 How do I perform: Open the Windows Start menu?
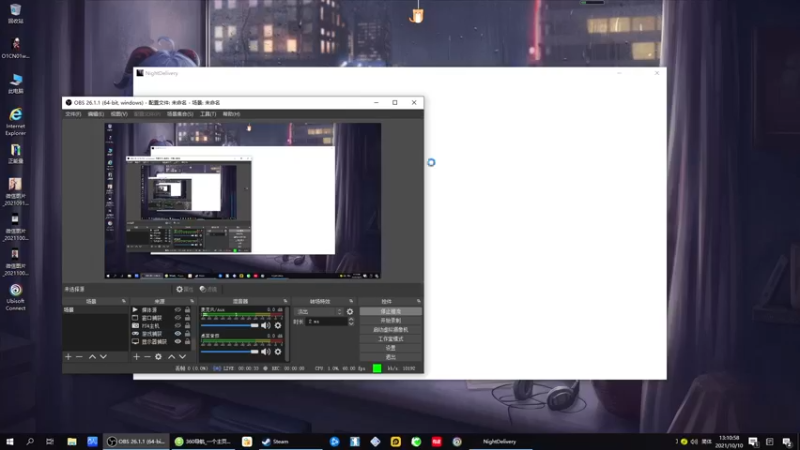pyautogui.click(x=10, y=442)
